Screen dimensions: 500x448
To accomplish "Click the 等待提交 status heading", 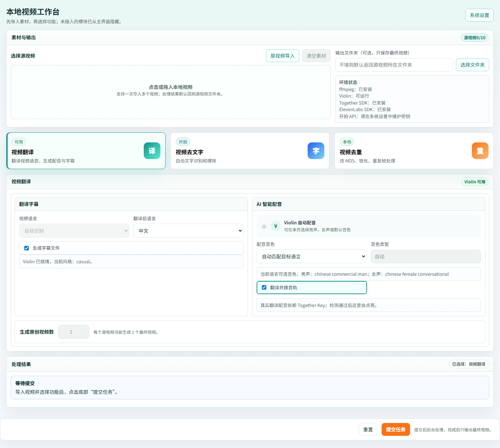I will point(25,383).
